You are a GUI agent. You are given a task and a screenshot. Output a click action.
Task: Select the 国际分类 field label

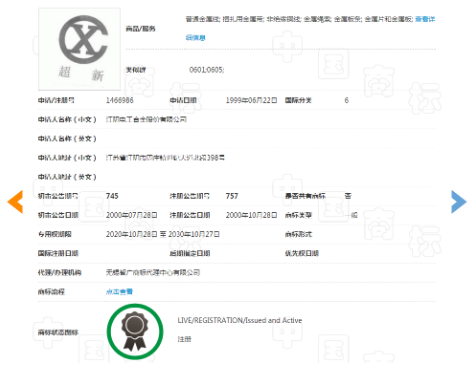tap(298, 100)
